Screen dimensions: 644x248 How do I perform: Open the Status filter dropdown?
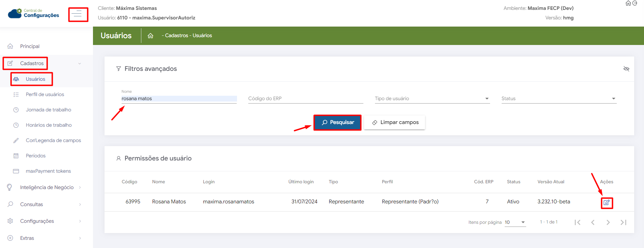point(559,98)
